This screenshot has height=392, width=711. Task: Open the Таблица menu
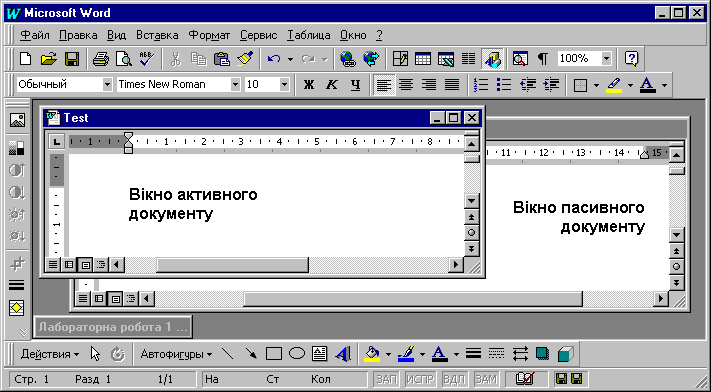pyautogui.click(x=309, y=35)
